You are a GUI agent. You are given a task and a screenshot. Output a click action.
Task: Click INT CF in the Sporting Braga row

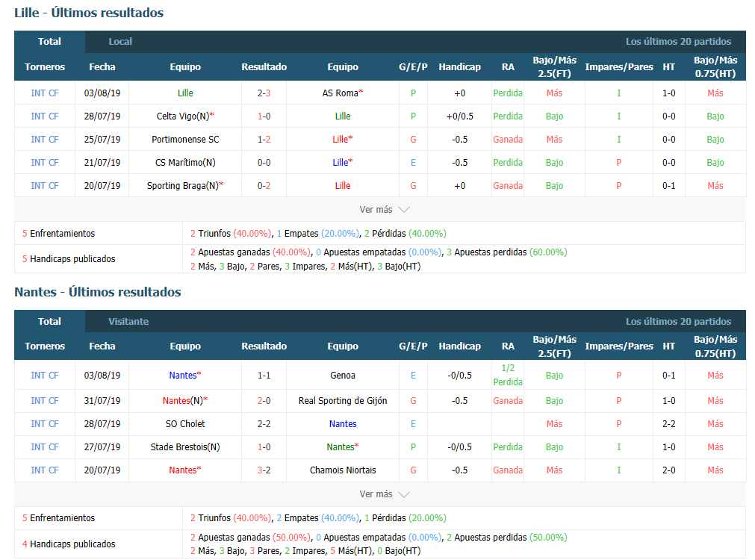tap(45, 185)
